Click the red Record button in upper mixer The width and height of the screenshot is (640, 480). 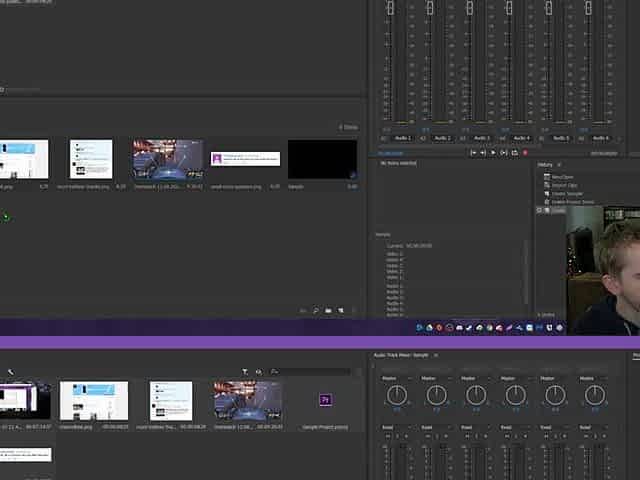[x=525, y=153]
